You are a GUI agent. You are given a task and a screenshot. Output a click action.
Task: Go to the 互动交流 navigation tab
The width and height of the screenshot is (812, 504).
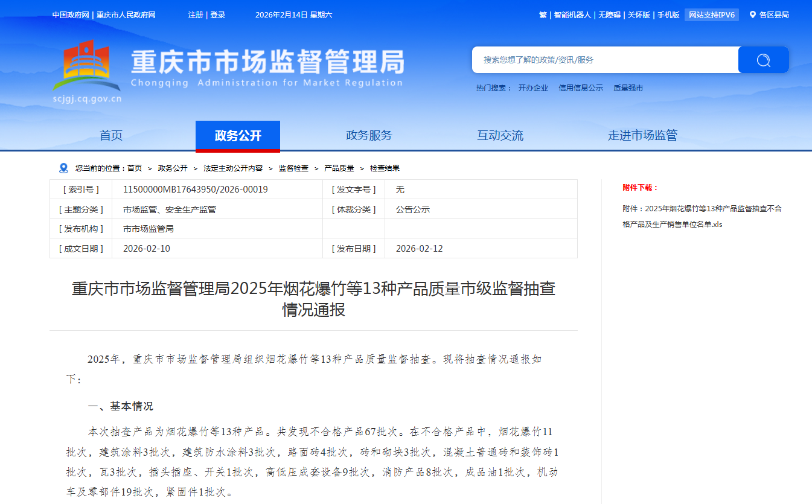pyautogui.click(x=500, y=136)
